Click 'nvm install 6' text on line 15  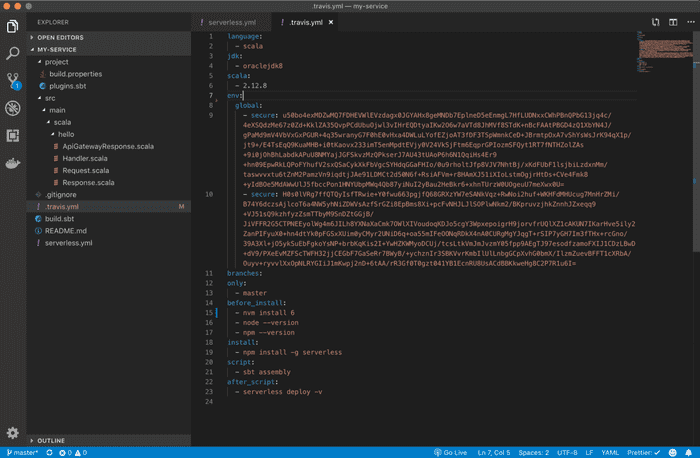268,313
